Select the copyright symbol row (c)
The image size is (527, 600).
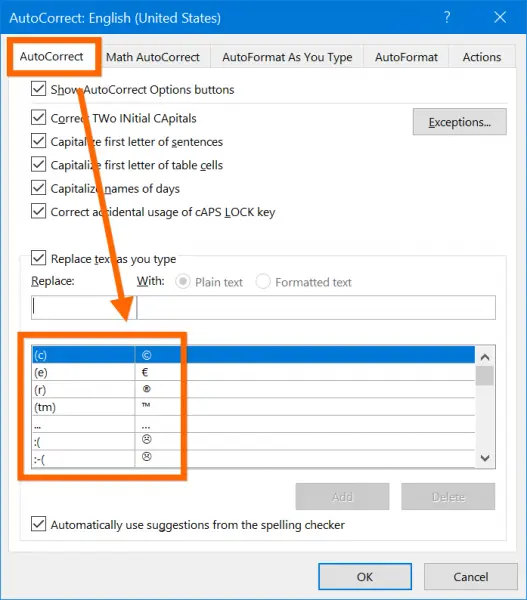pos(253,355)
